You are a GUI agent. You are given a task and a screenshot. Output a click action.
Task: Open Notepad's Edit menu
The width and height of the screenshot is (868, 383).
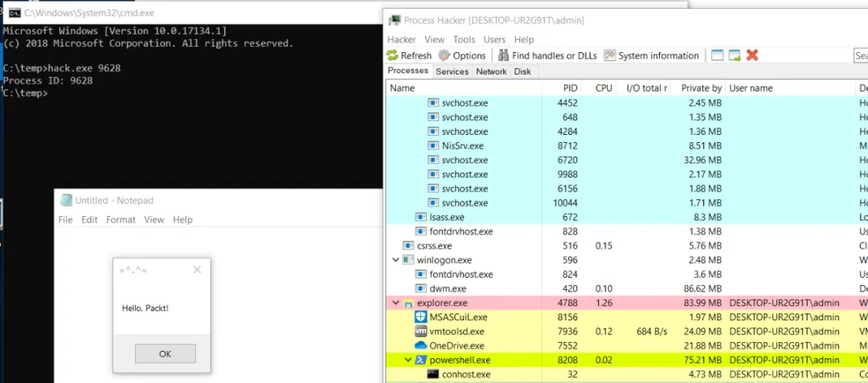point(90,219)
